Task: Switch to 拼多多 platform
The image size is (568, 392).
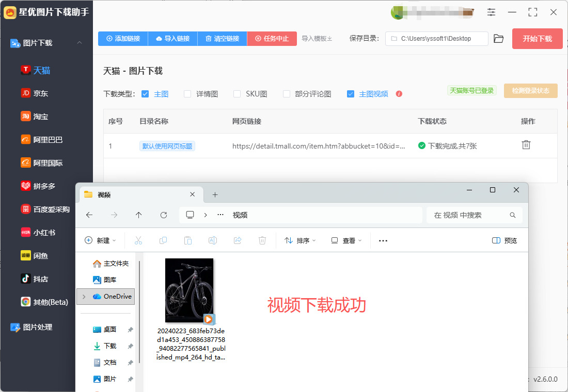Action: (x=38, y=186)
